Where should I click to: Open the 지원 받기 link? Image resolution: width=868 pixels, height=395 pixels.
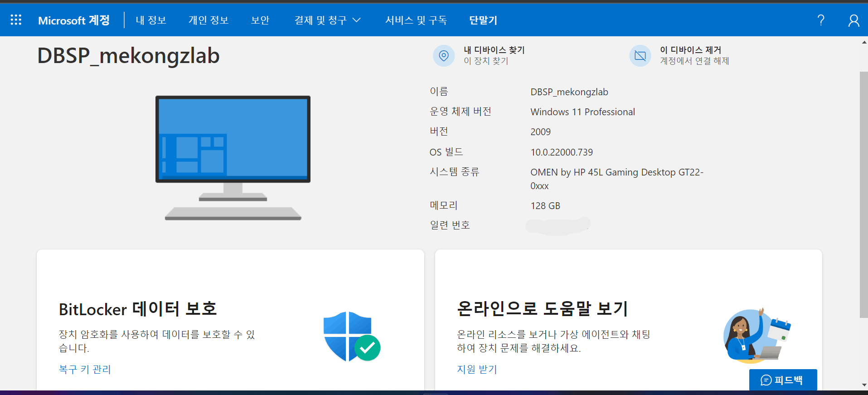click(x=477, y=369)
